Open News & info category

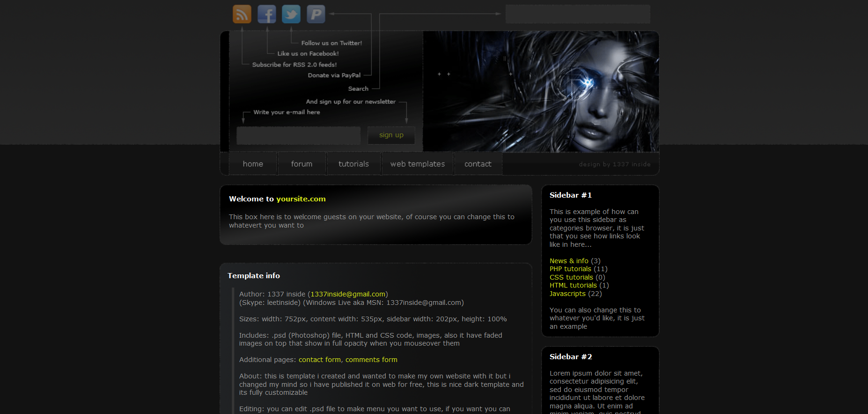point(569,261)
